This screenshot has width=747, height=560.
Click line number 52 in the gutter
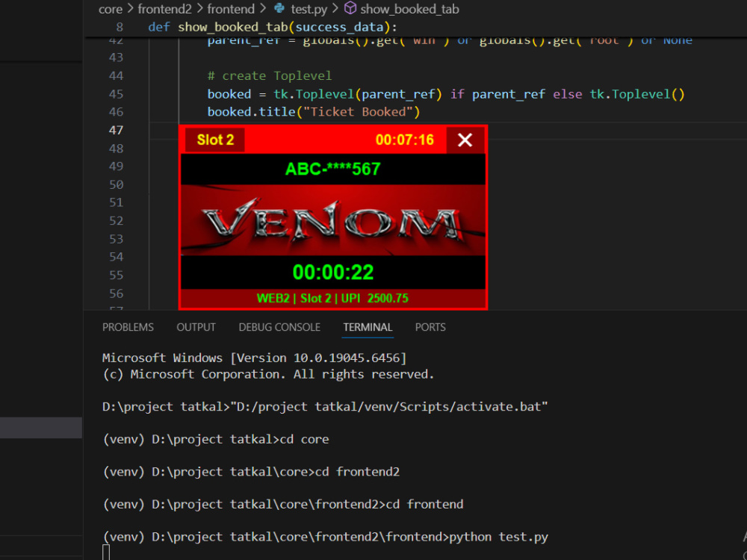point(116,220)
